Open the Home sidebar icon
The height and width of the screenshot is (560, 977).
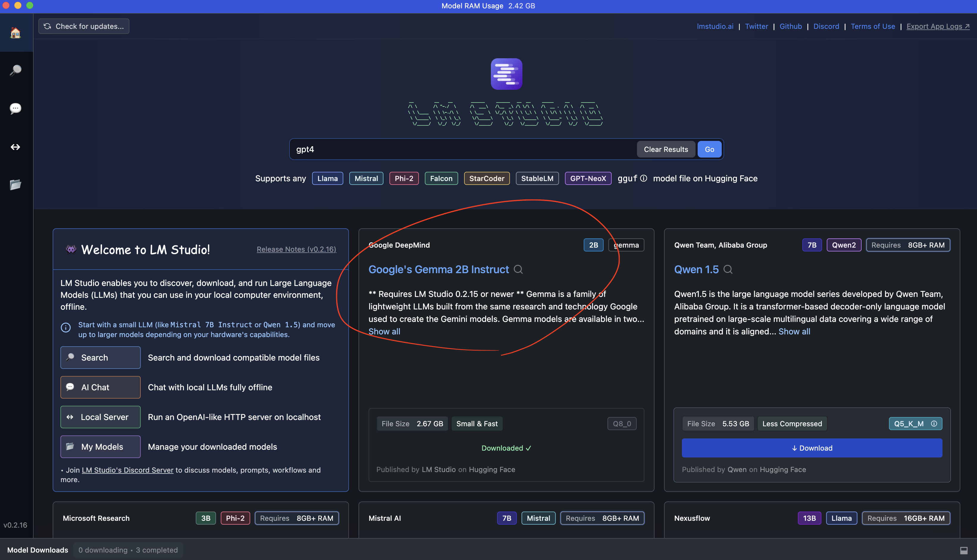tap(15, 33)
